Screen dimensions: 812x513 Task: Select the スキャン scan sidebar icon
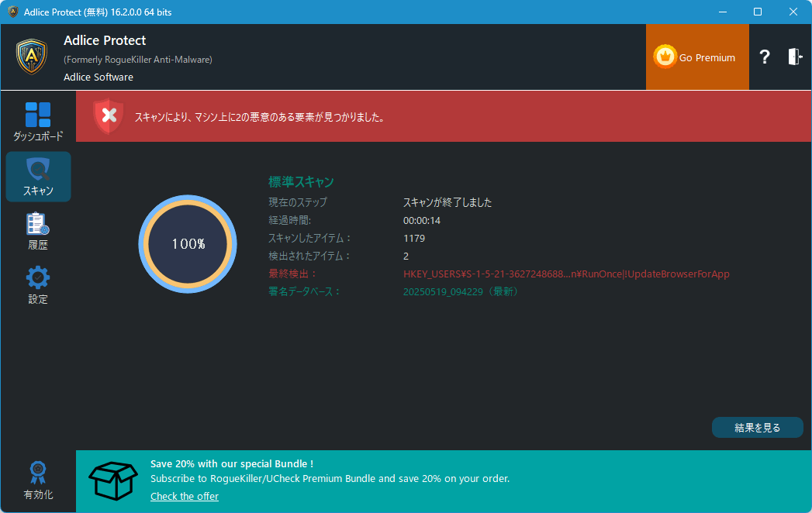38,169
